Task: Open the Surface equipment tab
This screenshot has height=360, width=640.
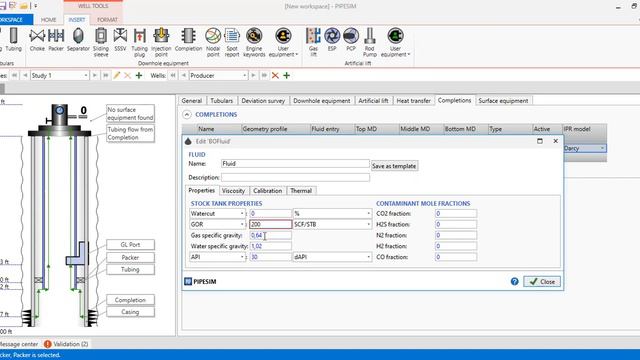Action: click(503, 101)
